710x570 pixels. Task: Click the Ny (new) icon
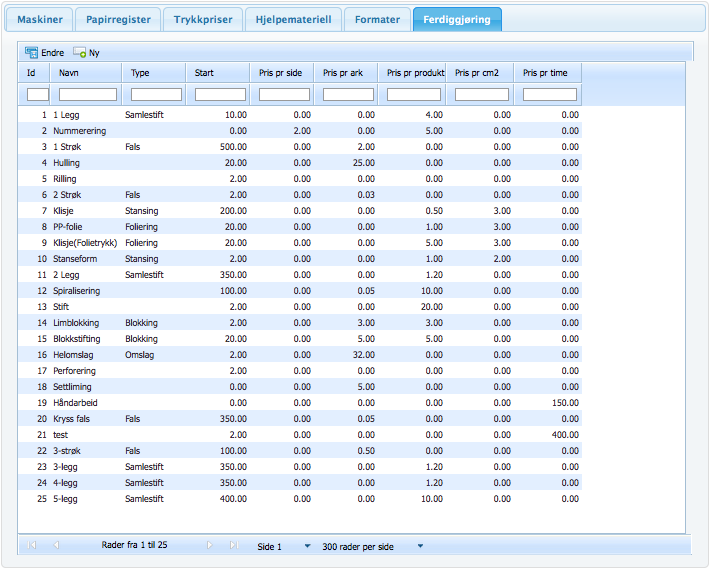[79, 52]
